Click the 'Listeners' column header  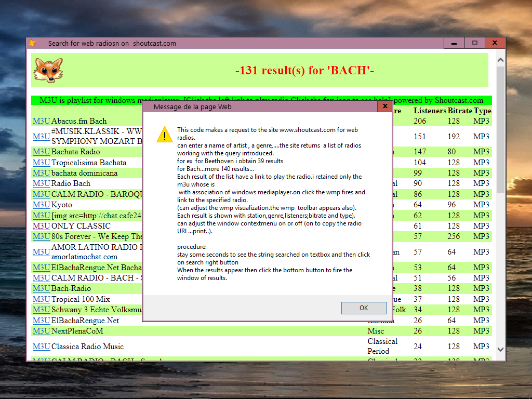coord(430,111)
